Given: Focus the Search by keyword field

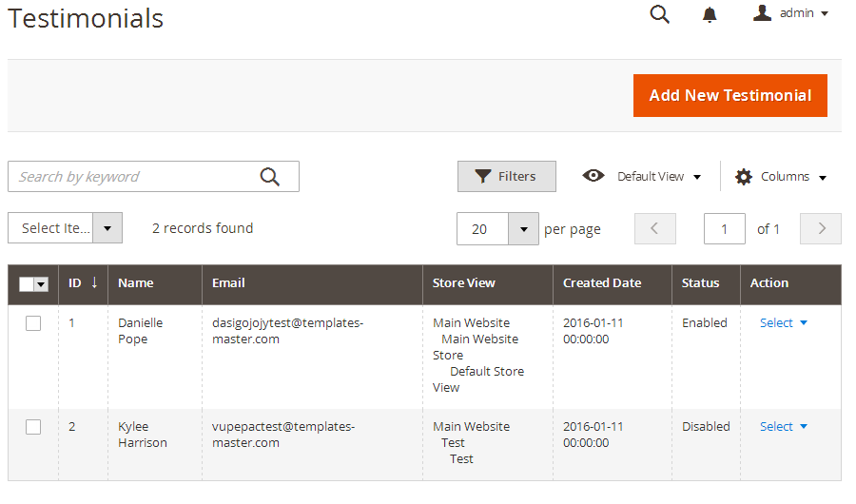Looking at the screenshot, I should point(136,176).
